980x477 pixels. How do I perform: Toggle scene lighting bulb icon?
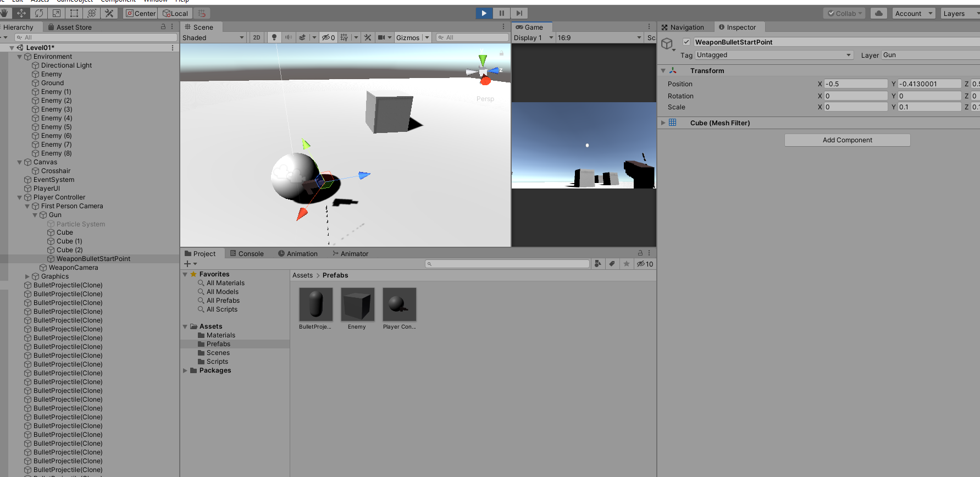274,37
